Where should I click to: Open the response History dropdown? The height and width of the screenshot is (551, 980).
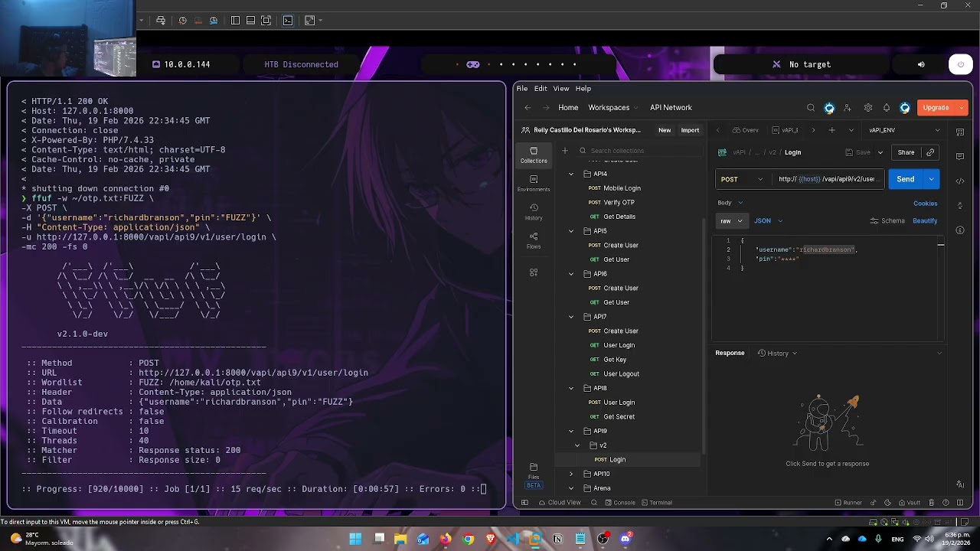(x=777, y=354)
